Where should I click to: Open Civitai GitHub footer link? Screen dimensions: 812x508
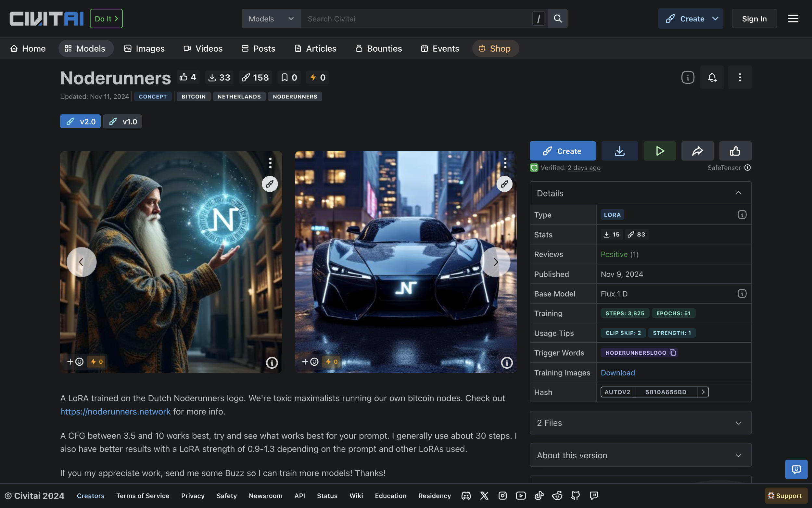pos(576,496)
